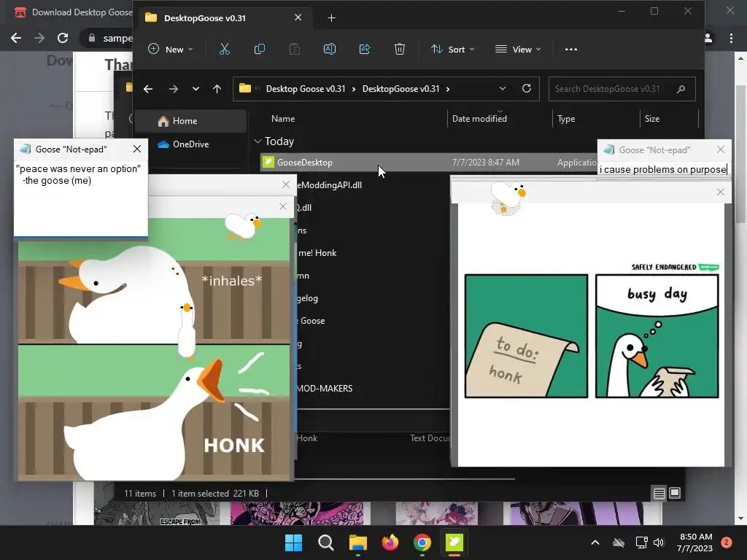The width and height of the screenshot is (747, 560).
Task: Collapse the Today group
Action: coord(258,141)
